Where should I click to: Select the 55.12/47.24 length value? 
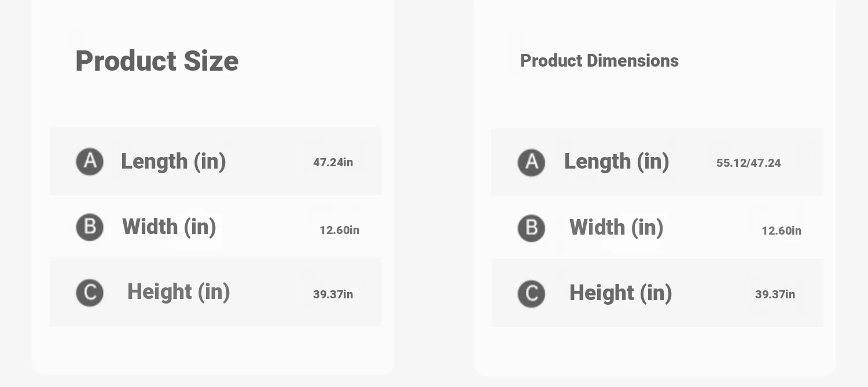point(749,163)
